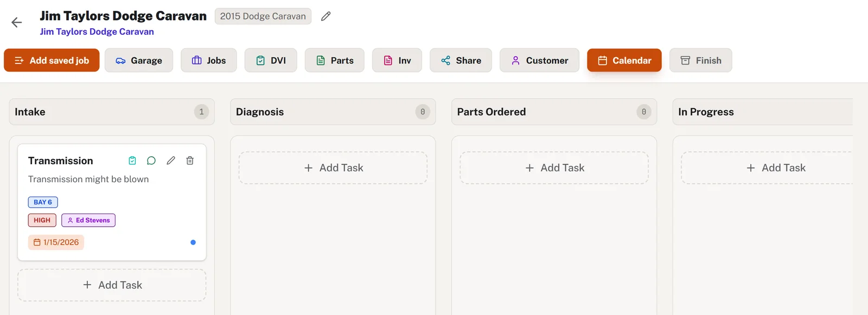
Task: Click the Jim Taylors Dodge Caravan link
Action: (97, 31)
